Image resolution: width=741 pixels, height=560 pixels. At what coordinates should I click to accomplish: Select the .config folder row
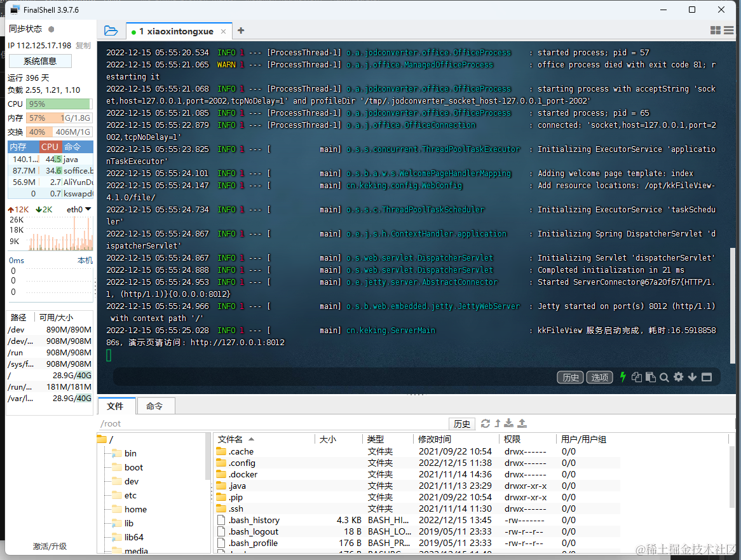click(x=418, y=463)
